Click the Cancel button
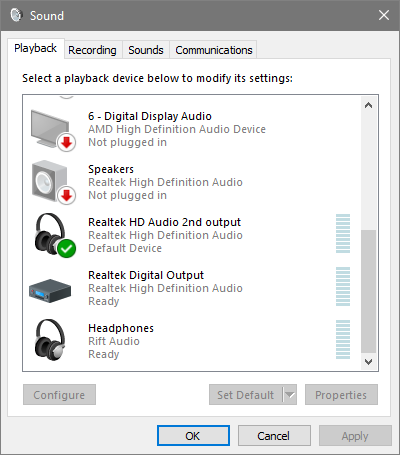Screen dimensions: 400x455 [x=274, y=436]
